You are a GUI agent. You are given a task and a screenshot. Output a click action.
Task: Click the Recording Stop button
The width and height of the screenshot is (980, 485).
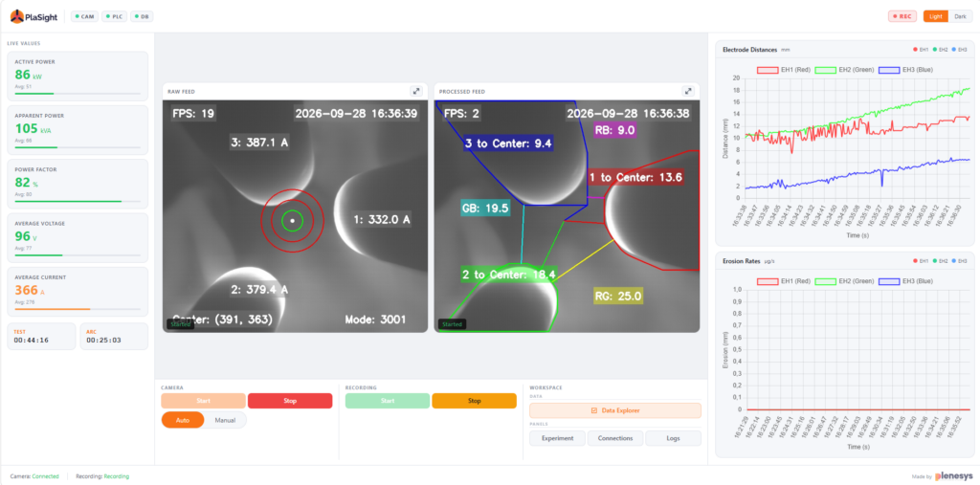475,401
